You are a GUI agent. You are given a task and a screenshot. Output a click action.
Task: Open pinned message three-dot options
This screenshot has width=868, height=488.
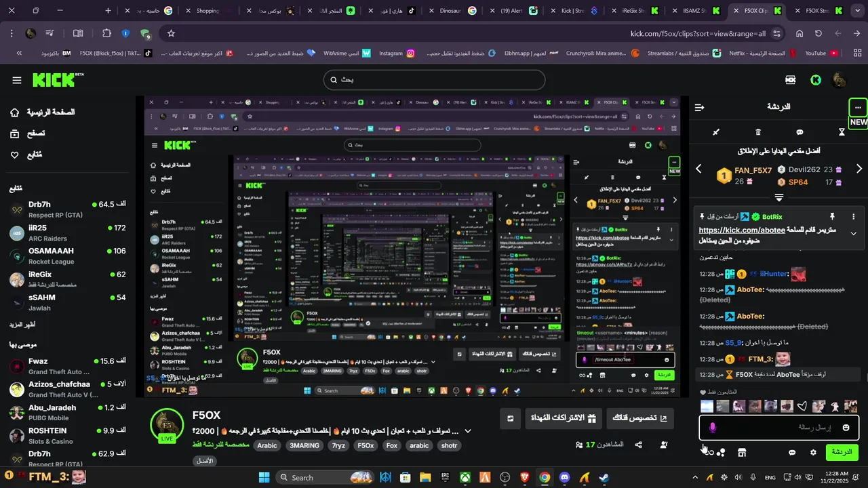(x=853, y=216)
